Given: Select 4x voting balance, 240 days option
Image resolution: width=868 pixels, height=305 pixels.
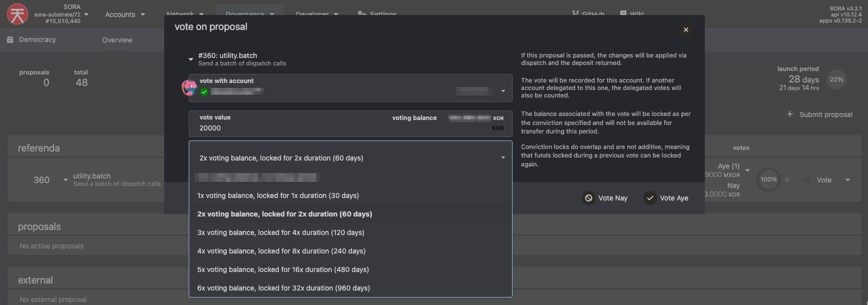Looking at the screenshot, I should tap(350, 251).
